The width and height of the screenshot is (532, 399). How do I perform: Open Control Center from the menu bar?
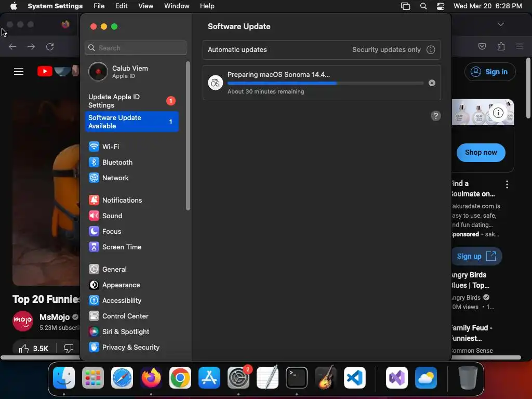point(441,6)
